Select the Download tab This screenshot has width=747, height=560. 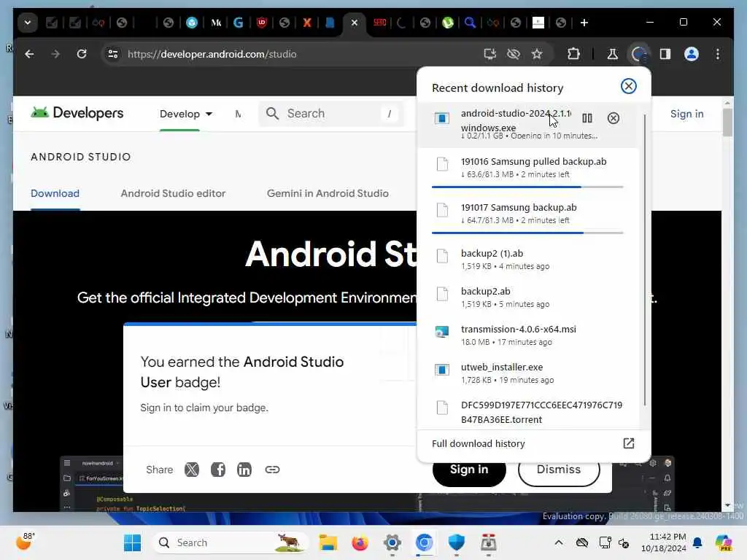(x=55, y=193)
